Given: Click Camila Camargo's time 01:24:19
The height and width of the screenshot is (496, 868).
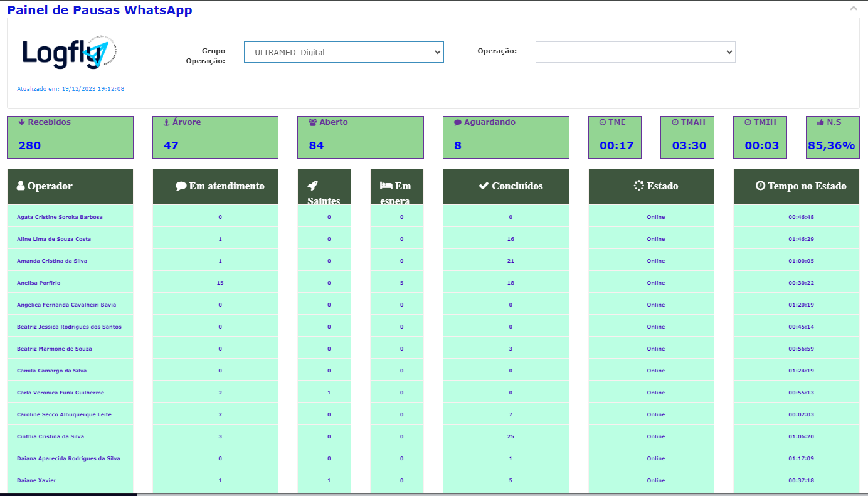Looking at the screenshot, I should click(x=802, y=371).
